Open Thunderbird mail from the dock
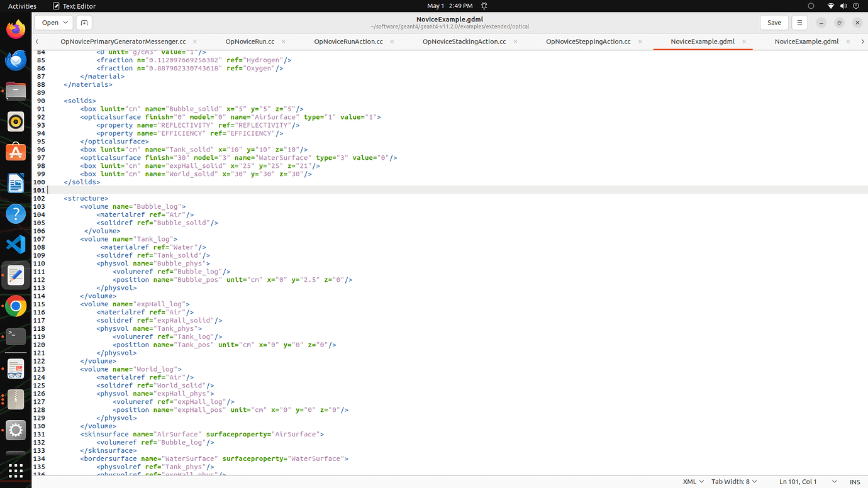 (16, 60)
